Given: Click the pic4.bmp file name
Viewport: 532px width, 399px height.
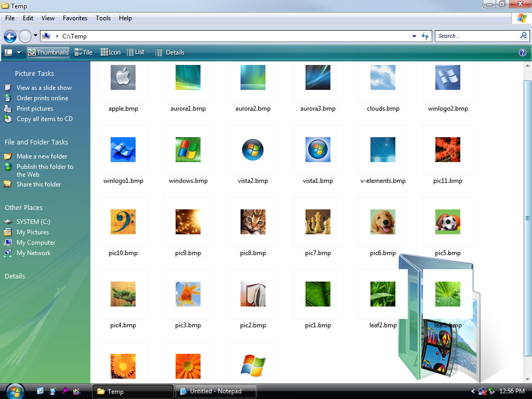Looking at the screenshot, I should pyautogui.click(x=123, y=325).
